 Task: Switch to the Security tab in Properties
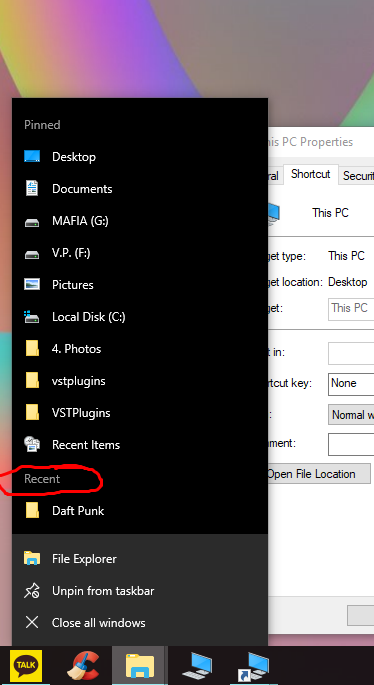[x=357, y=176]
